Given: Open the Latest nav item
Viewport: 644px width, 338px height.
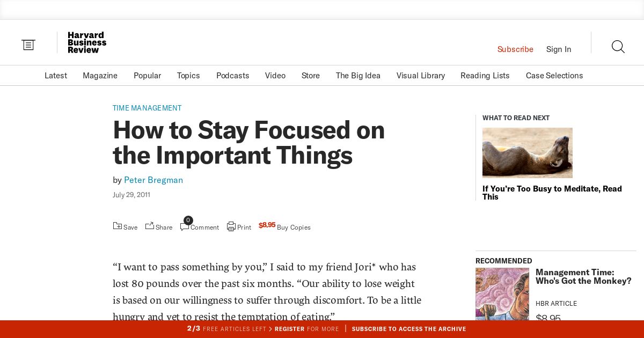Looking at the screenshot, I should point(56,76).
